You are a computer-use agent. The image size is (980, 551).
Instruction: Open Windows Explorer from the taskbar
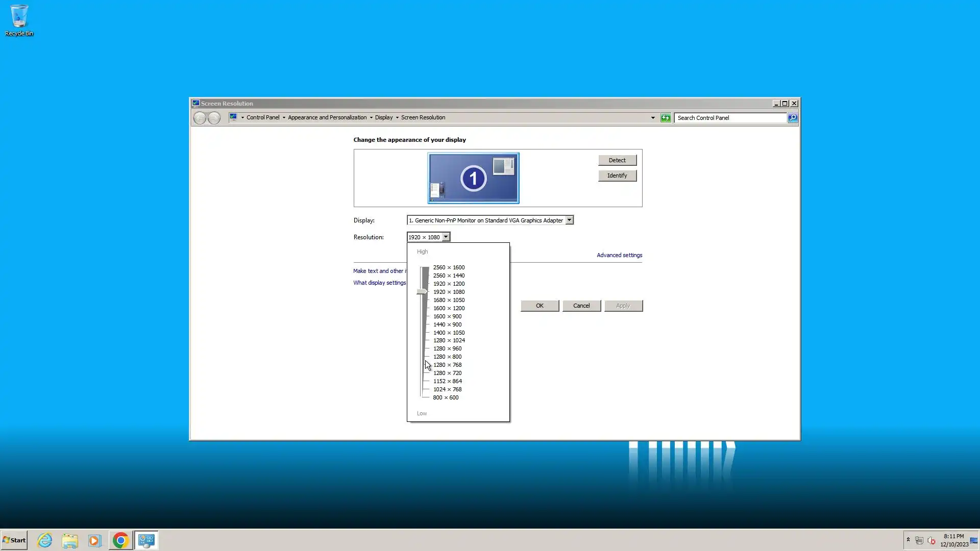pyautogui.click(x=70, y=540)
